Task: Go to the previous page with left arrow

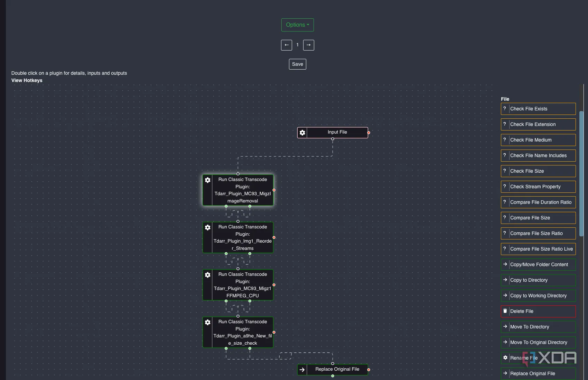Action: 286,45
